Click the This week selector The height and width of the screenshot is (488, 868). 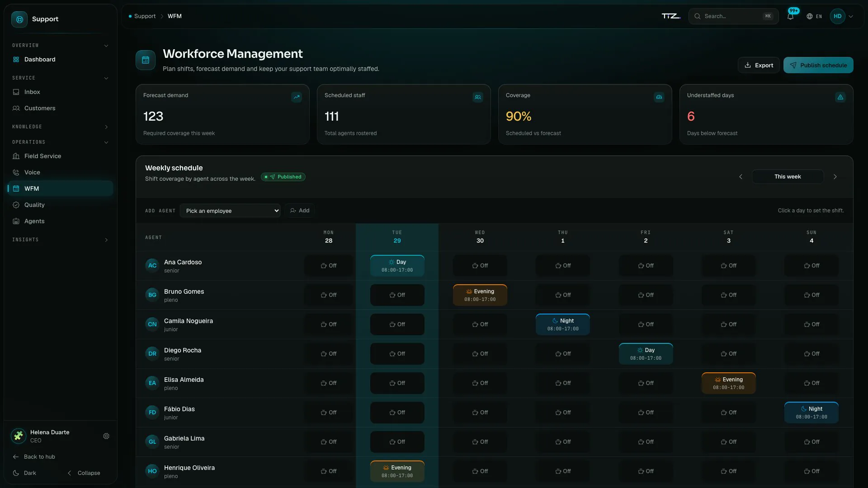coord(788,177)
